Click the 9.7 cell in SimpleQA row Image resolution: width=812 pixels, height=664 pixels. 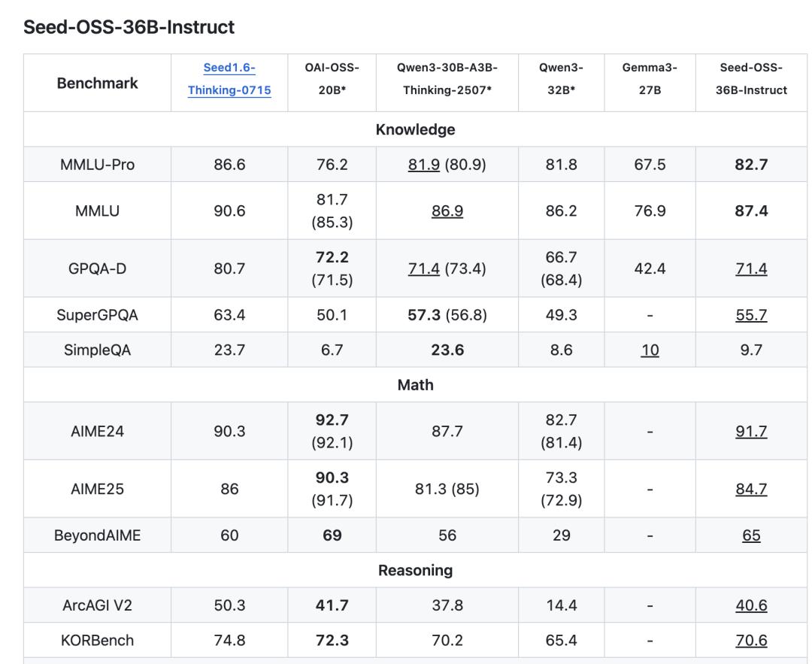(751, 350)
